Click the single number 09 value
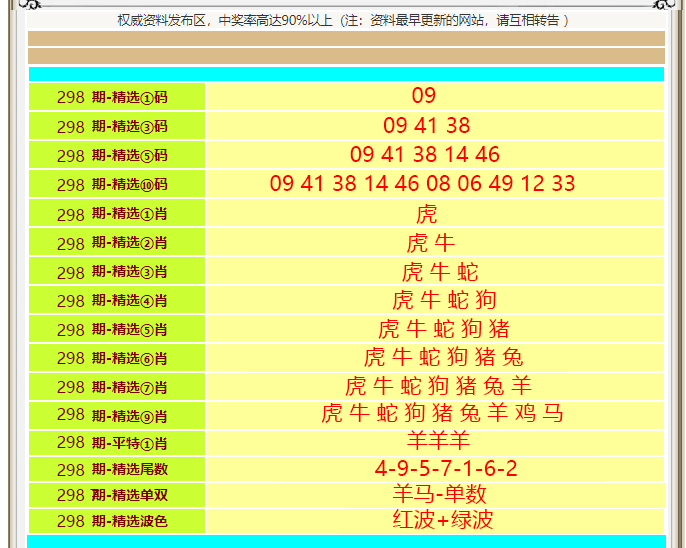 [424, 96]
